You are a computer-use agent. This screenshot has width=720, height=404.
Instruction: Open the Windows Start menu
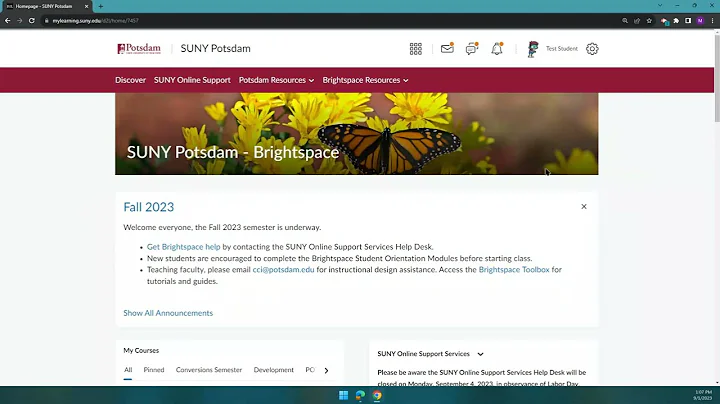click(343, 395)
